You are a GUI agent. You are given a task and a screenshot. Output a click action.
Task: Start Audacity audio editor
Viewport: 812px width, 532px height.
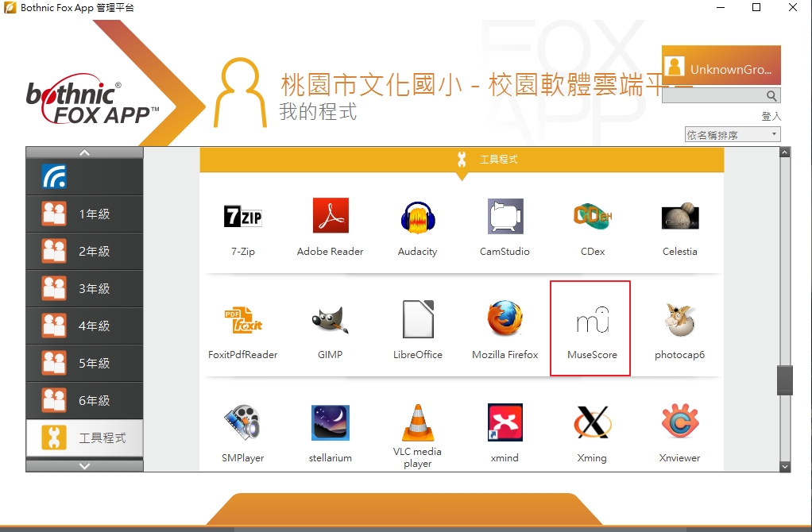coord(417,217)
